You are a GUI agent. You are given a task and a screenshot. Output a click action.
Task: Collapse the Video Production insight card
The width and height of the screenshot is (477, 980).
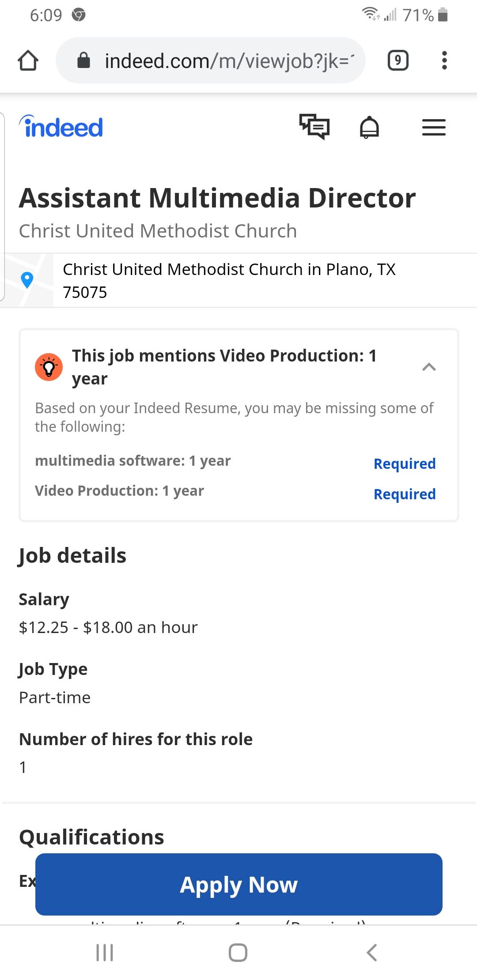point(429,367)
